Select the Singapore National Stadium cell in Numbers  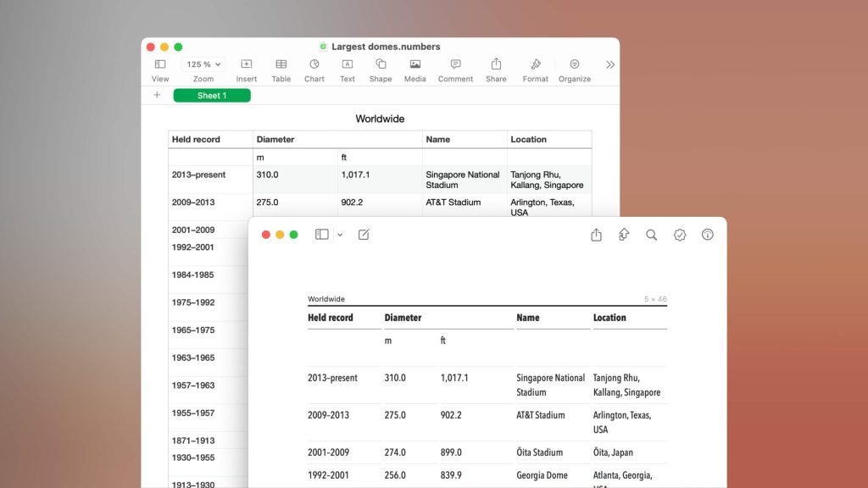(464, 180)
